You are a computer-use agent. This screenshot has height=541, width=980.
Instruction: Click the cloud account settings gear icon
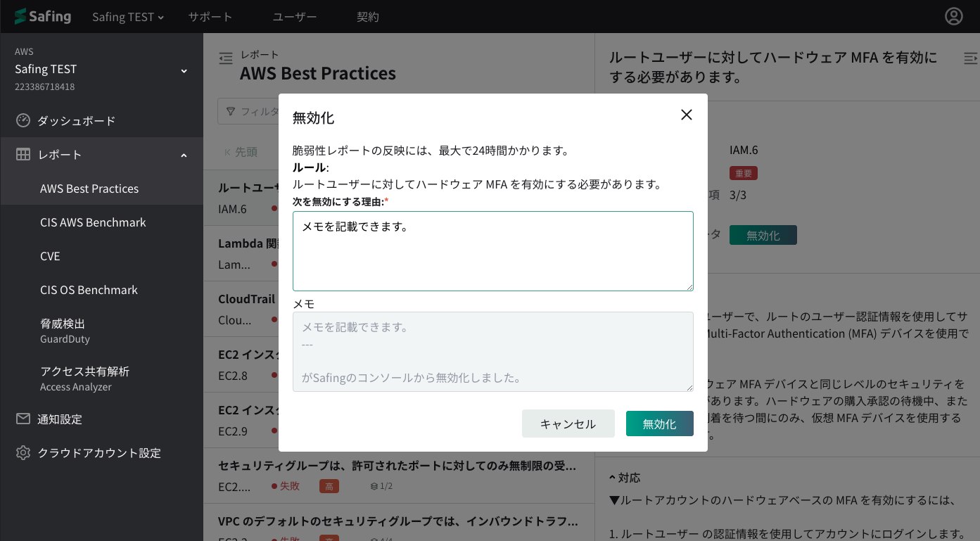(x=23, y=452)
